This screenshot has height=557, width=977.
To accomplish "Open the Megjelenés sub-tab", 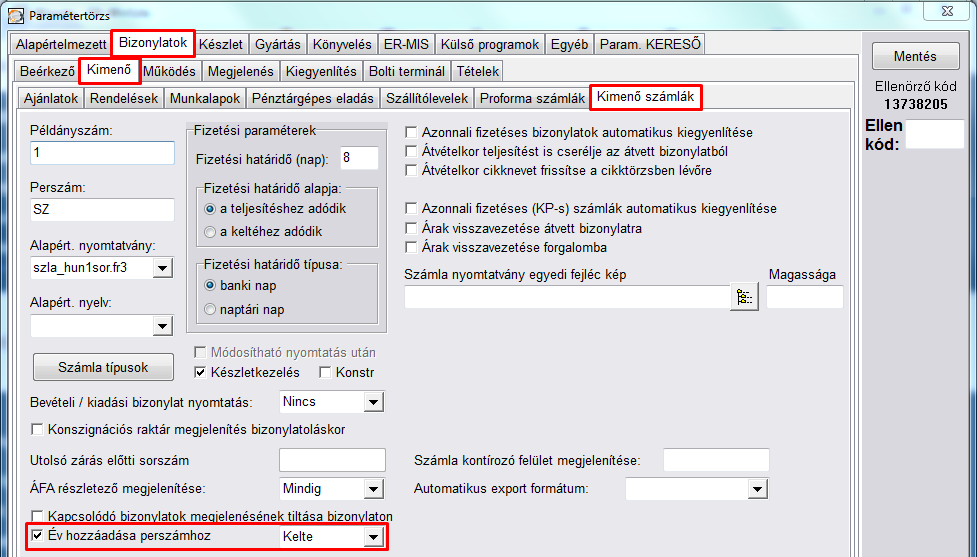I will click(241, 72).
